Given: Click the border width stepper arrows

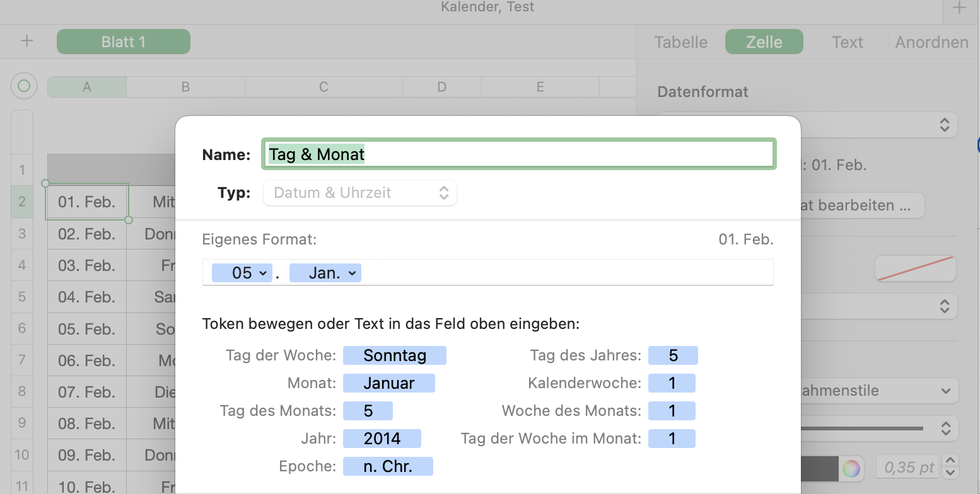Looking at the screenshot, I should (950, 468).
